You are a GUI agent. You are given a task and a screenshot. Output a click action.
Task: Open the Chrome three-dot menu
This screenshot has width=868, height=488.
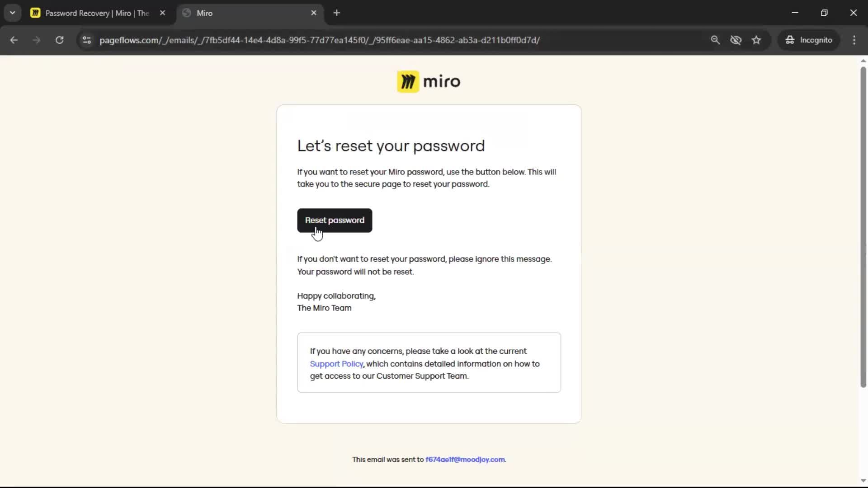(x=854, y=40)
